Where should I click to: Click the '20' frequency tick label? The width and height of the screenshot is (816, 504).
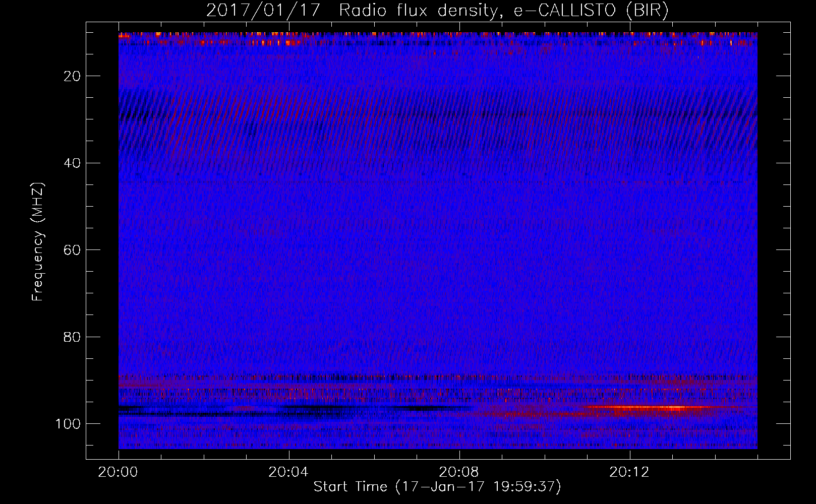pyautogui.click(x=73, y=76)
